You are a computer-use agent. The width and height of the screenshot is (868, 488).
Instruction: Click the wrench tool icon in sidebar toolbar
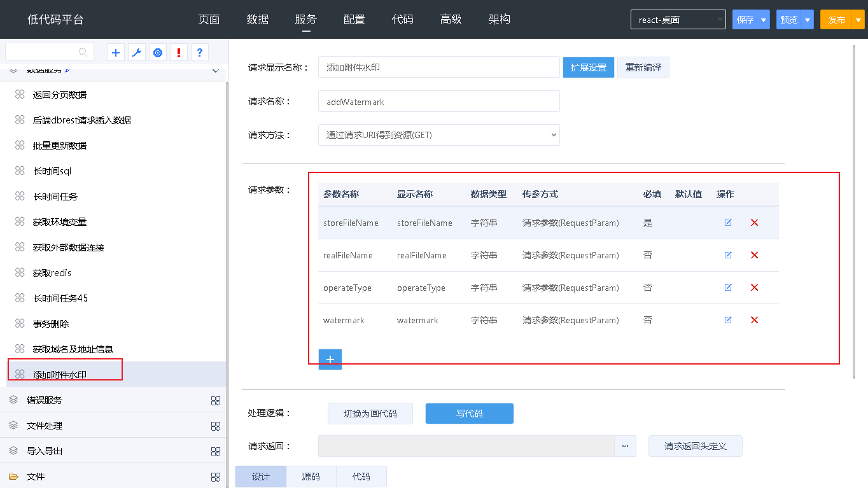(x=137, y=53)
